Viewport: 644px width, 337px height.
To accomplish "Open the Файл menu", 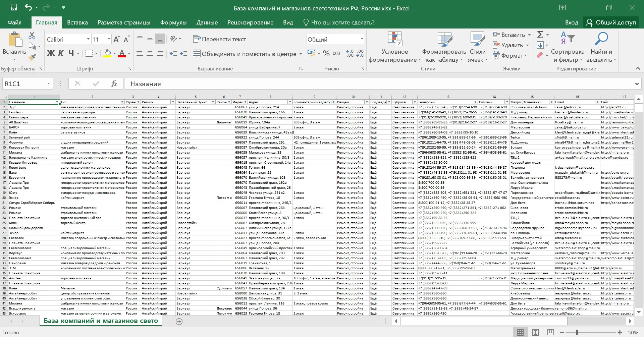I will (x=15, y=22).
